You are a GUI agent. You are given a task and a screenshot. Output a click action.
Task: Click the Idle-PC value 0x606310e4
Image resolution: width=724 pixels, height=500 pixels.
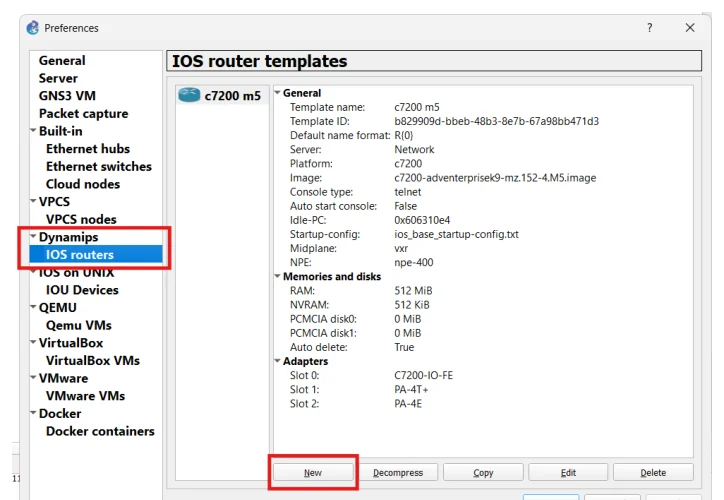pyautogui.click(x=422, y=220)
